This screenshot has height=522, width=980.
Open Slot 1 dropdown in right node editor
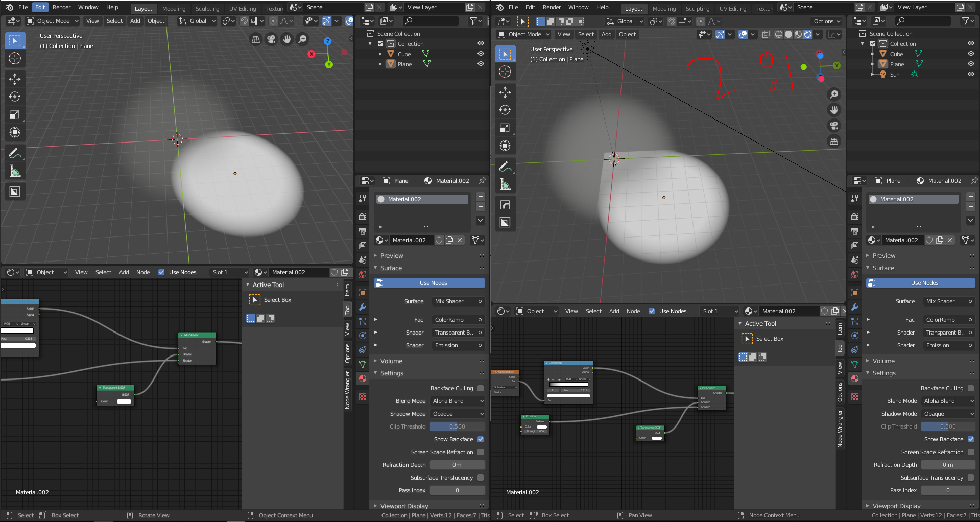click(x=719, y=311)
